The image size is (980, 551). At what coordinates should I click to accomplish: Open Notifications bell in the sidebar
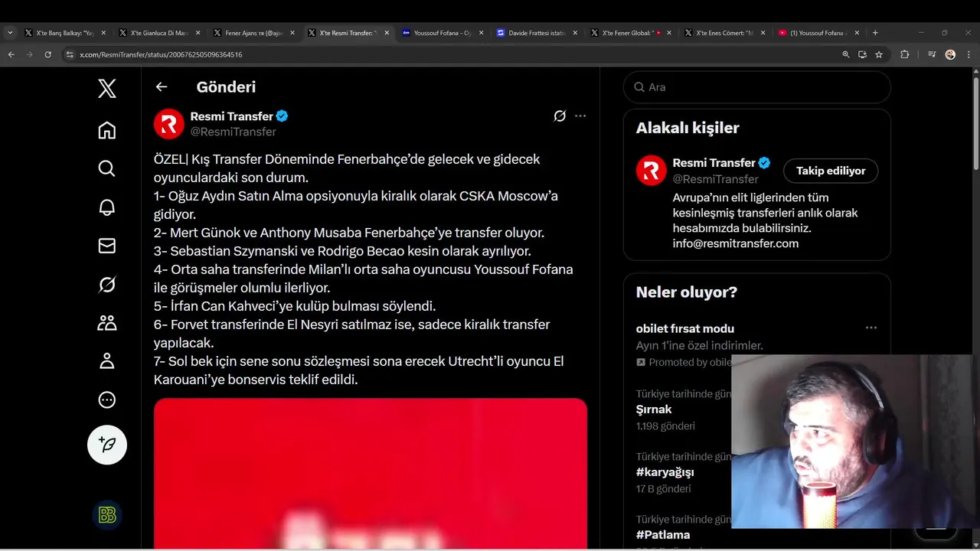(107, 207)
